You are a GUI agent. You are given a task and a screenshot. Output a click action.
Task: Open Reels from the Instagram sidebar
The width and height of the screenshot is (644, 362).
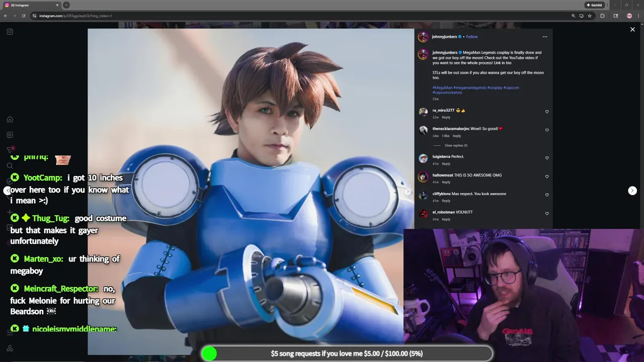coord(10,135)
